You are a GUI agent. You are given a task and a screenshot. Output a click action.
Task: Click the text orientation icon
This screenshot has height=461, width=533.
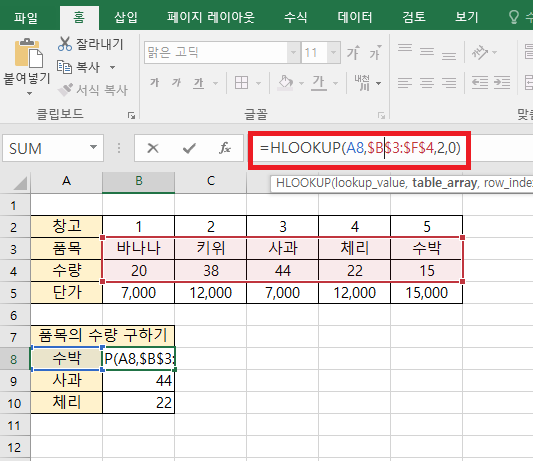tap(480, 52)
